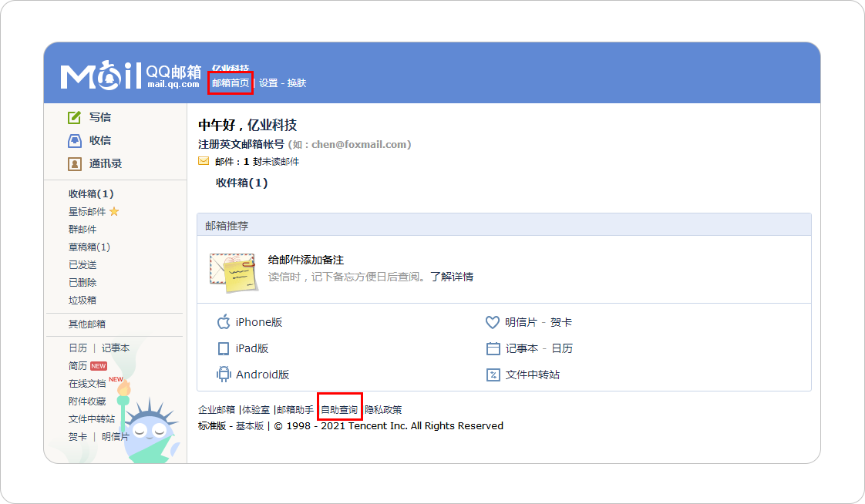The height and width of the screenshot is (504, 865).
Task: Click the contacts address book icon
Action: tap(75, 164)
